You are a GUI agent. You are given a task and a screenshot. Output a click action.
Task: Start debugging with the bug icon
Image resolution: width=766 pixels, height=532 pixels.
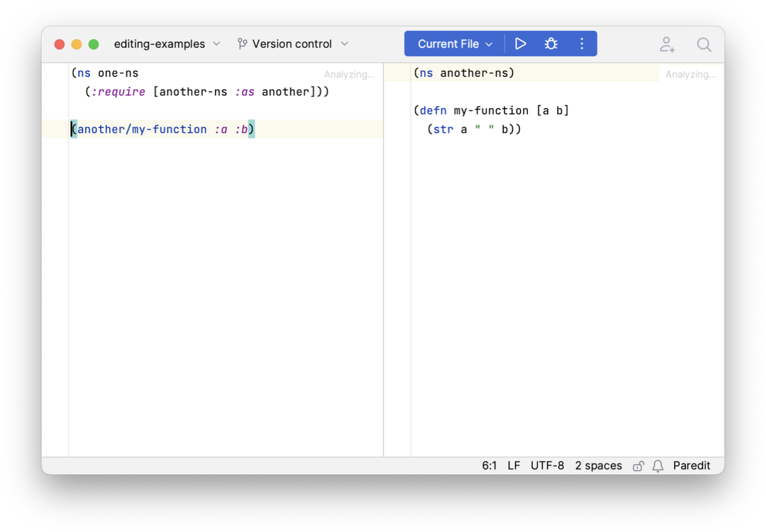[x=551, y=44]
